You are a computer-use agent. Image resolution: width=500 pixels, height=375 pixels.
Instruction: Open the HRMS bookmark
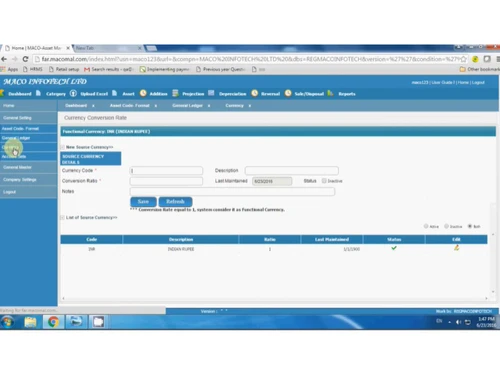pyautogui.click(x=33, y=69)
